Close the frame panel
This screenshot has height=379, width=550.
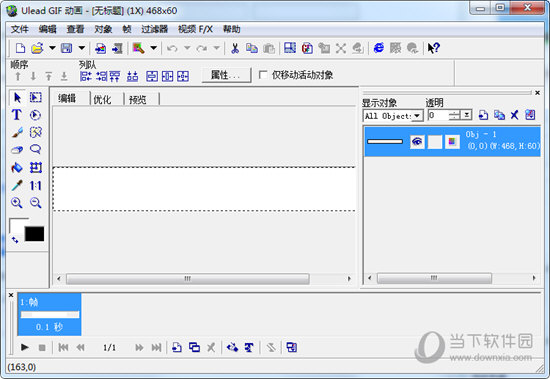(11, 295)
